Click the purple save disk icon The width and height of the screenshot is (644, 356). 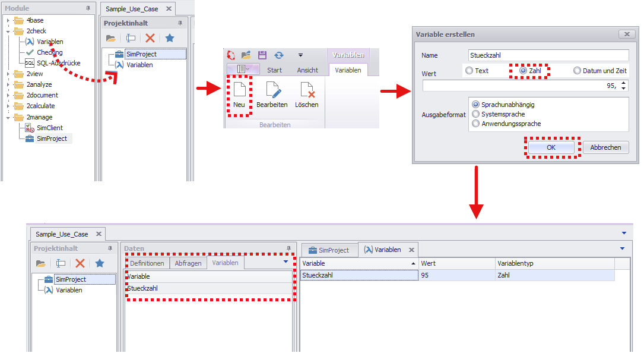262,55
